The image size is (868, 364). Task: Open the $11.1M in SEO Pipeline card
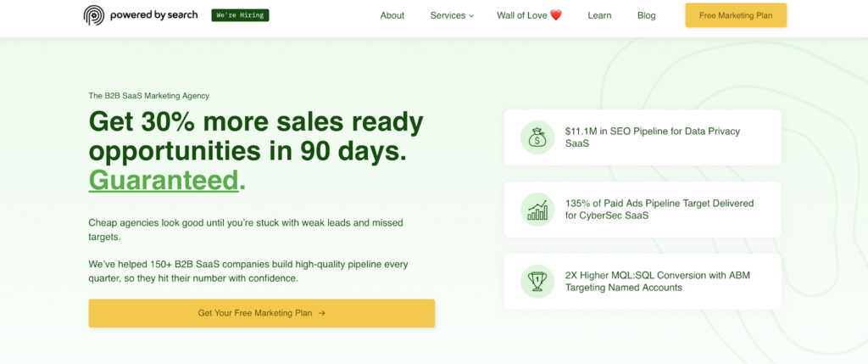[643, 137]
